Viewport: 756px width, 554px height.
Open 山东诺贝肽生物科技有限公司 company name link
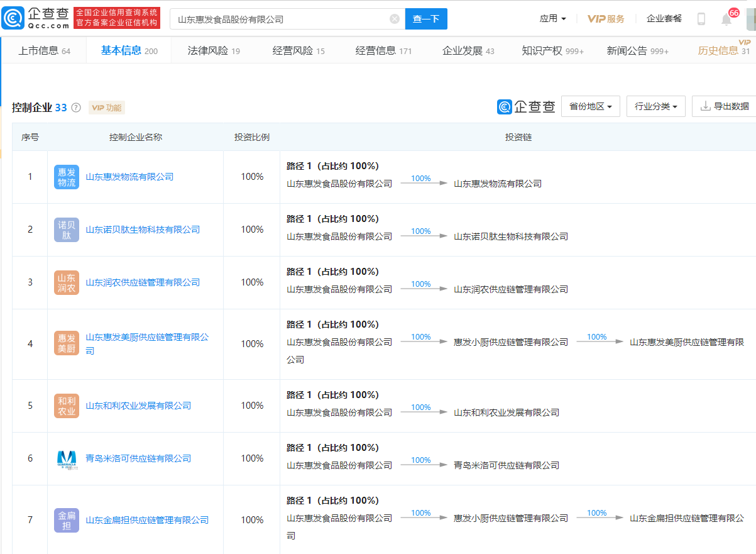143,230
